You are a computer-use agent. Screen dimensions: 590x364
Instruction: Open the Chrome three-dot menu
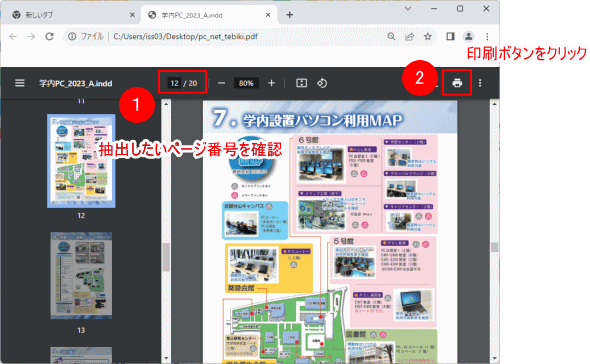487,36
